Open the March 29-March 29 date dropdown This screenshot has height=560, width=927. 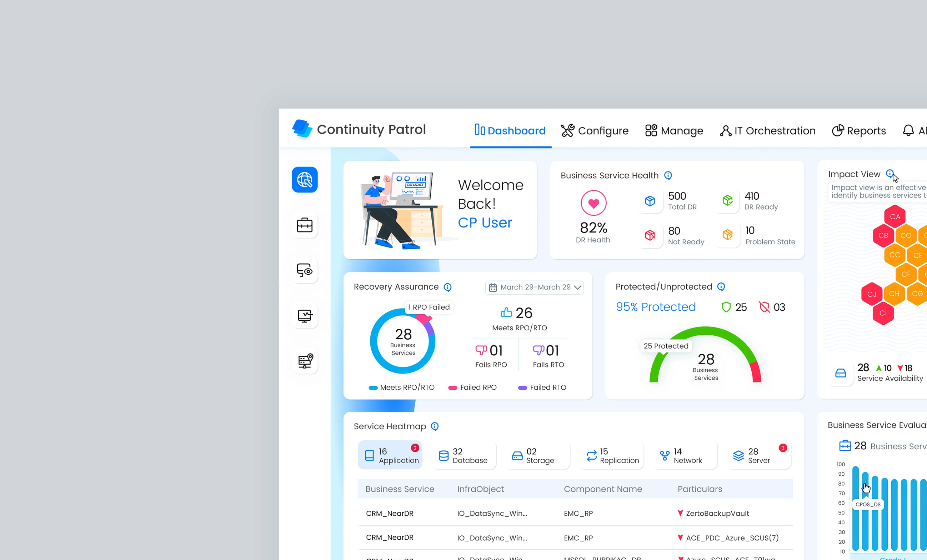(535, 287)
